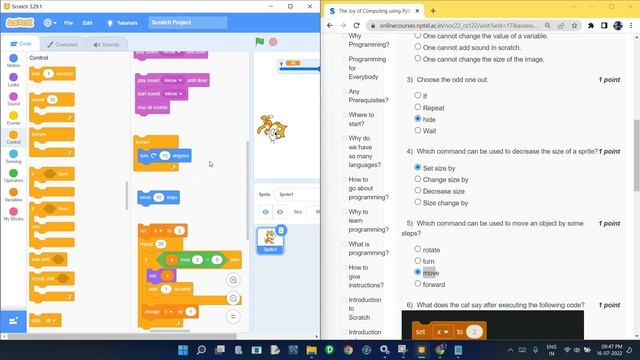Screen dimensions: 640x360
Task: Select the Motion block category
Action: (13, 61)
